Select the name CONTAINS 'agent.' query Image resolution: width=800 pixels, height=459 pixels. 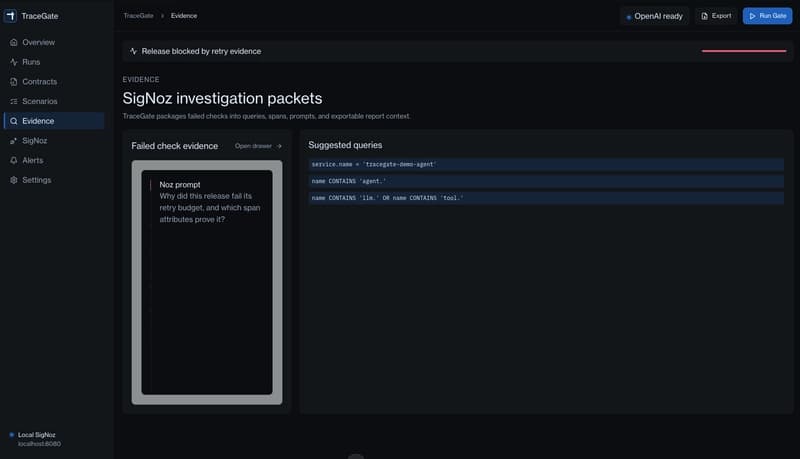pyautogui.click(x=546, y=181)
